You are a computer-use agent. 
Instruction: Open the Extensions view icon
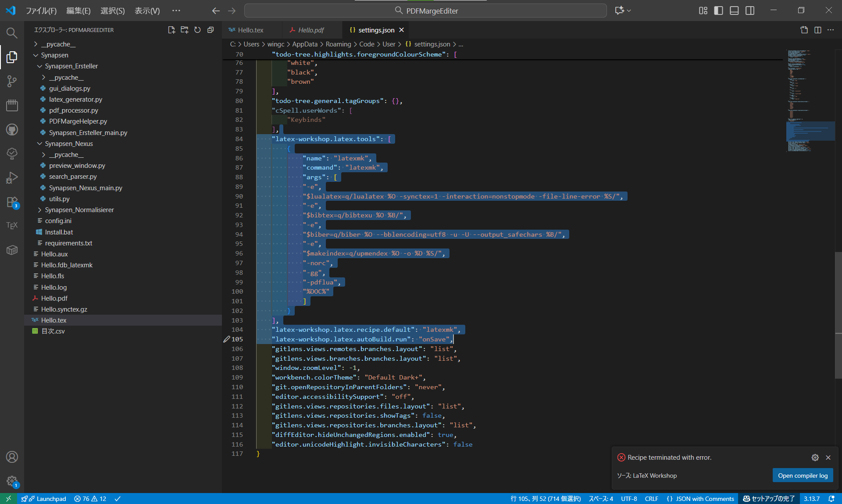click(x=12, y=202)
